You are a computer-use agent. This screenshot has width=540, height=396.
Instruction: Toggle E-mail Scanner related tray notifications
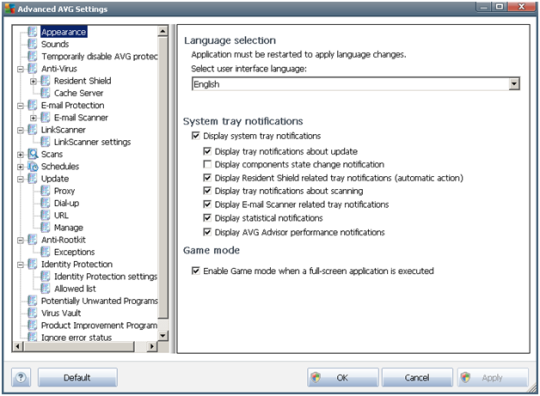point(207,204)
